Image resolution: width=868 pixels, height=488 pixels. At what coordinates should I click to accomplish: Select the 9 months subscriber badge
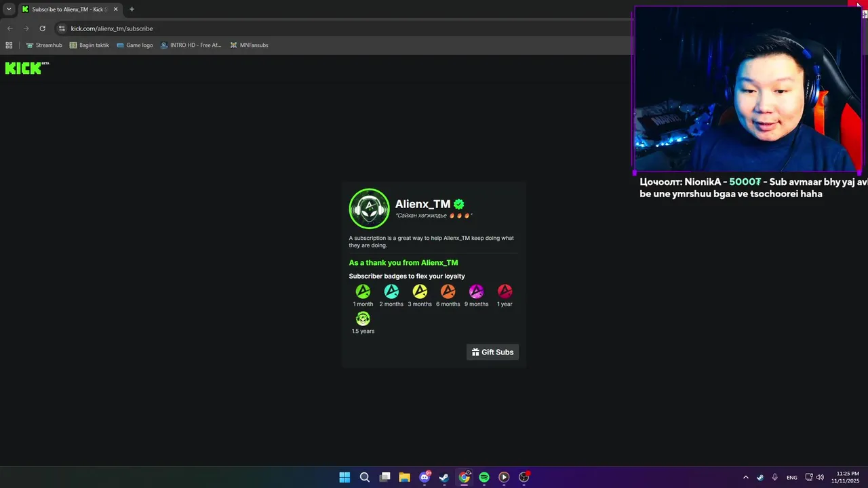[476, 291]
